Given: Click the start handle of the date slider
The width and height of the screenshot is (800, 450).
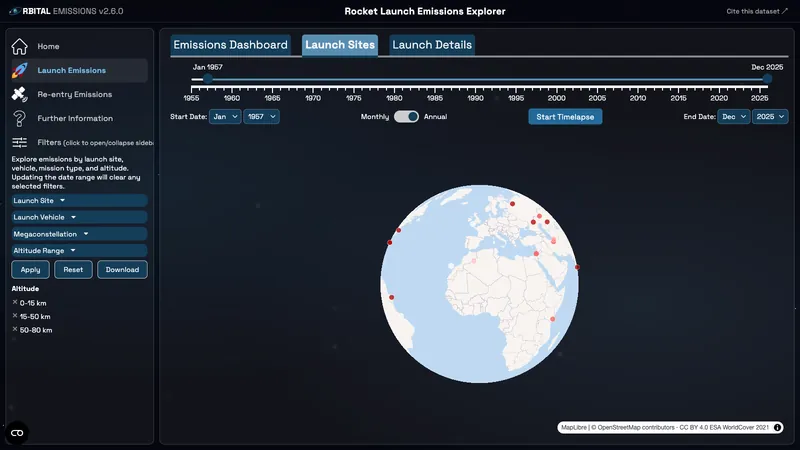Looking at the screenshot, I should 208,79.
